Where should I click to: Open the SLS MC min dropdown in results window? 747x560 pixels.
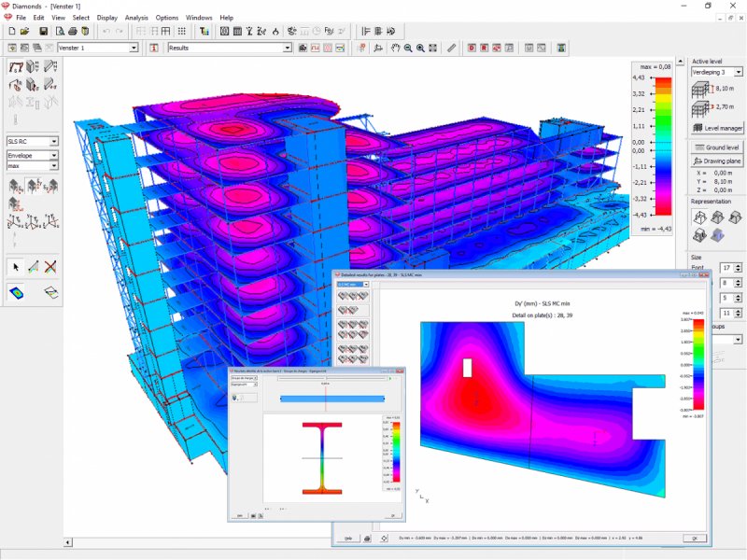pyautogui.click(x=366, y=285)
